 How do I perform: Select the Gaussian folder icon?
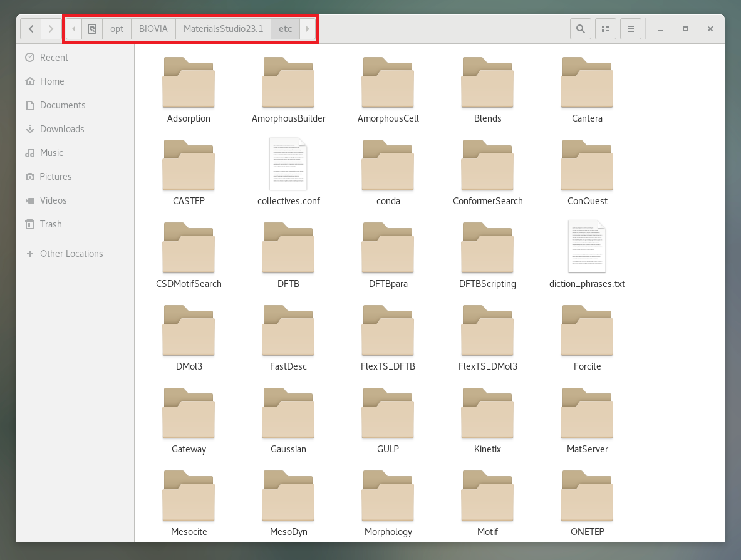tap(288, 413)
